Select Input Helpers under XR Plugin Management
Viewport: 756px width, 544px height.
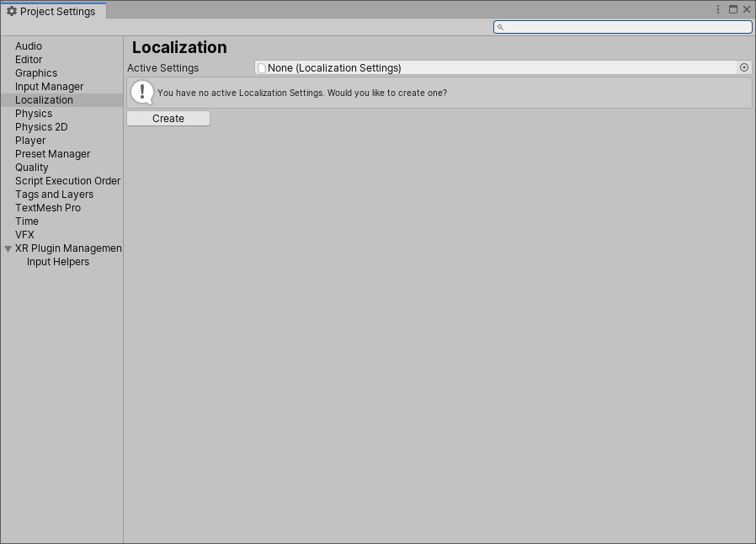57,261
